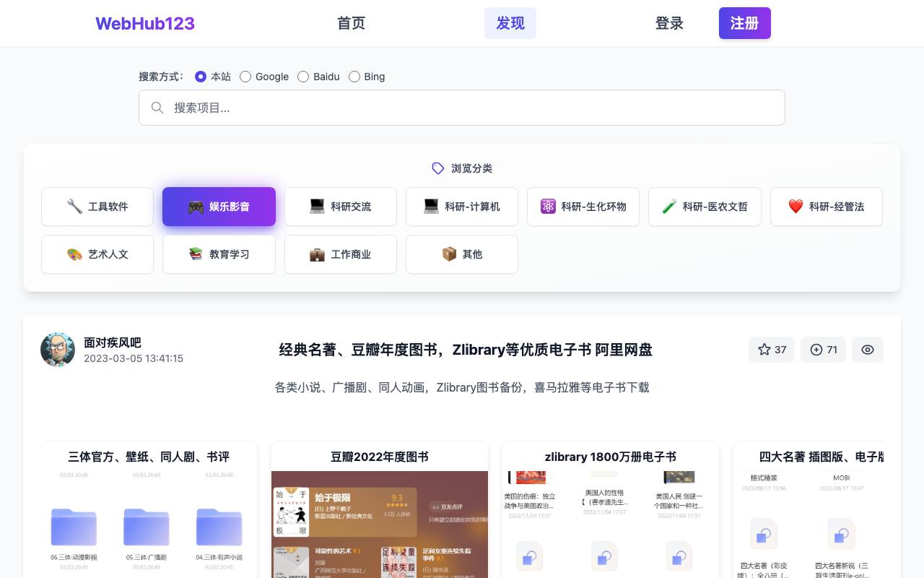The width and height of the screenshot is (924, 578).
Task: Click the 登录 link
Action: tap(669, 23)
